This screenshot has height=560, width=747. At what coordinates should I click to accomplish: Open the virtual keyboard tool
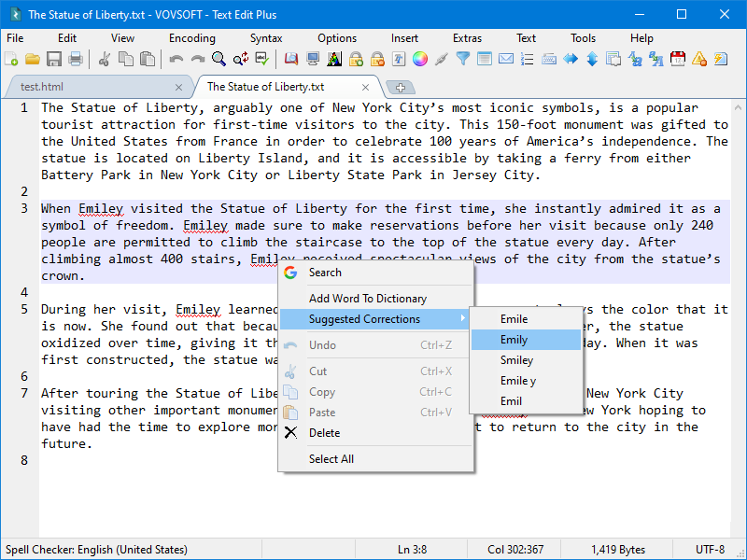click(548, 60)
